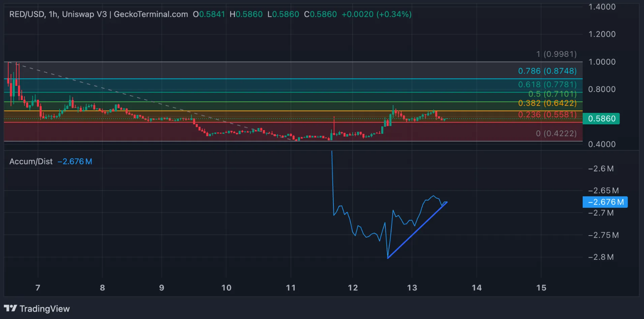This screenshot has width=644, height=319.
Task: Click date 9 on the time axis
Action: pos(162,288)
